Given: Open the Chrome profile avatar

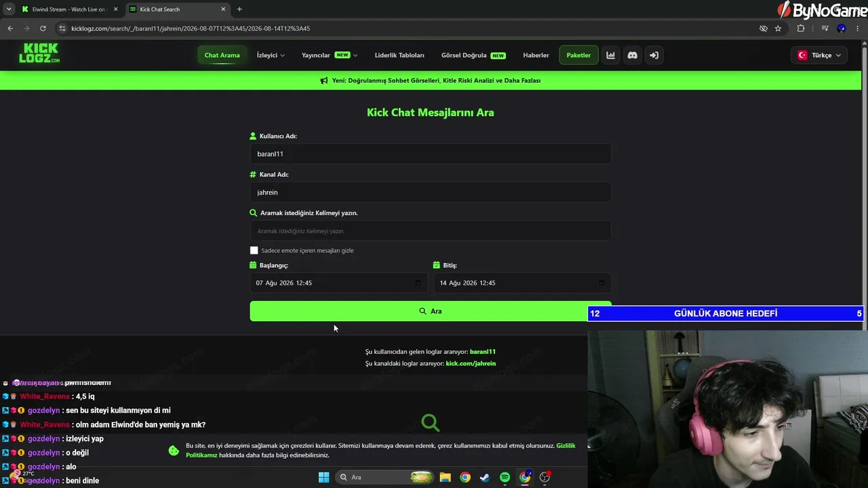Looking at the screenshot, I should point(842,28).
